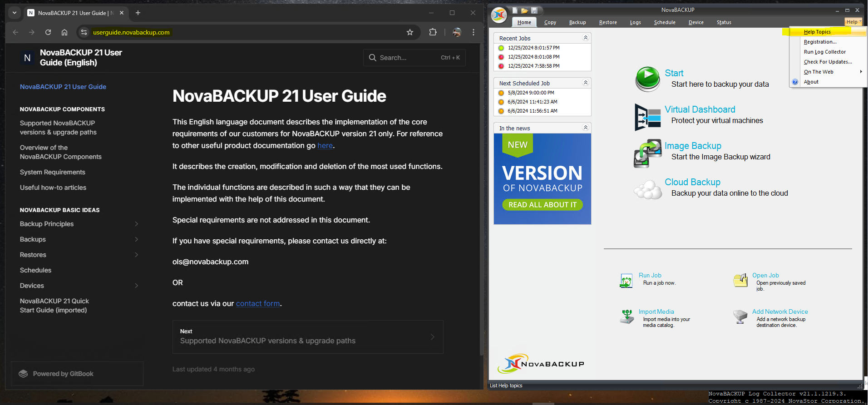Open browser extensions puzzle icon
This screenshot has width=868, height=405.
(433, 32)
